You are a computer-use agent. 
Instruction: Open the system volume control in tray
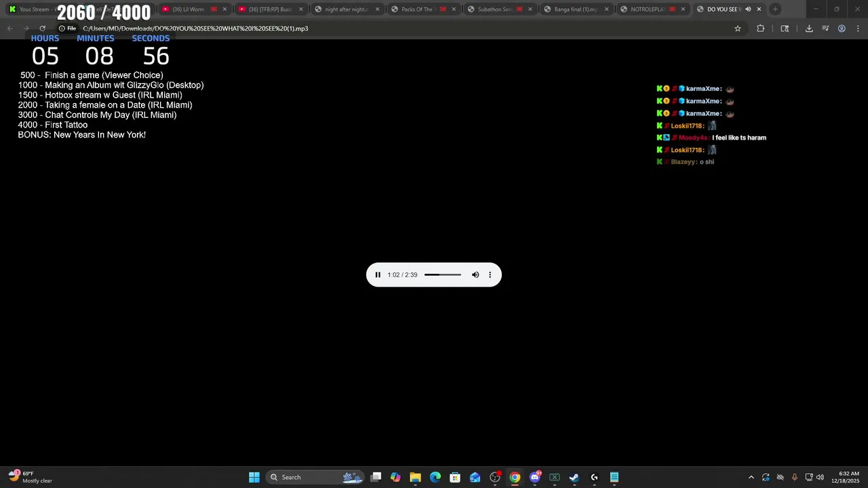point(820,477)
